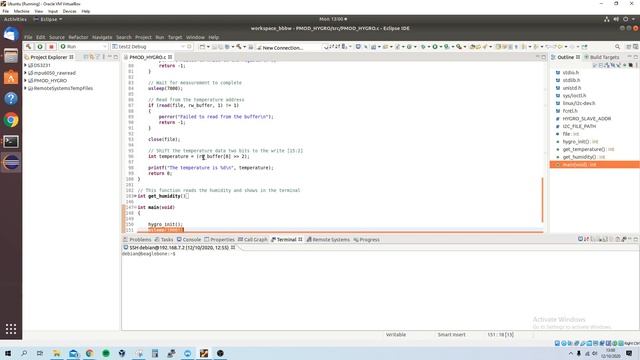Viewport: 640px width, 360px height.
Task: Open the Project menu
Action: point(143,37)
